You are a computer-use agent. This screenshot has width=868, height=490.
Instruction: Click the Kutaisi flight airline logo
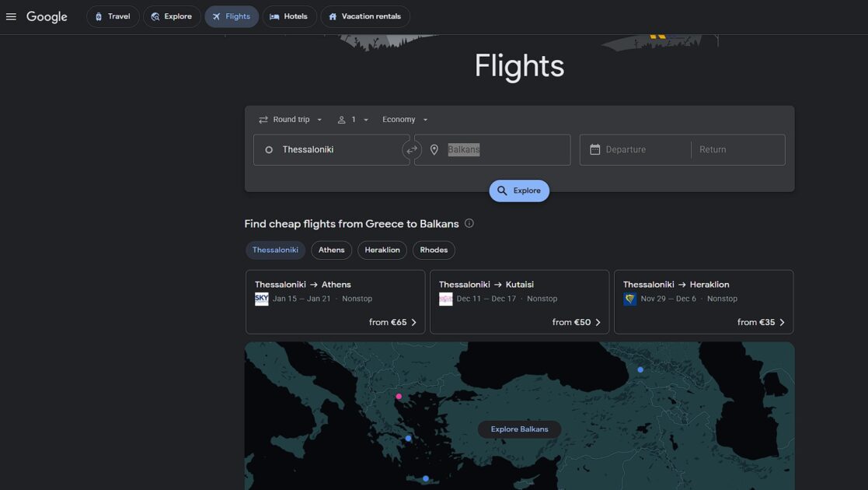445,299
